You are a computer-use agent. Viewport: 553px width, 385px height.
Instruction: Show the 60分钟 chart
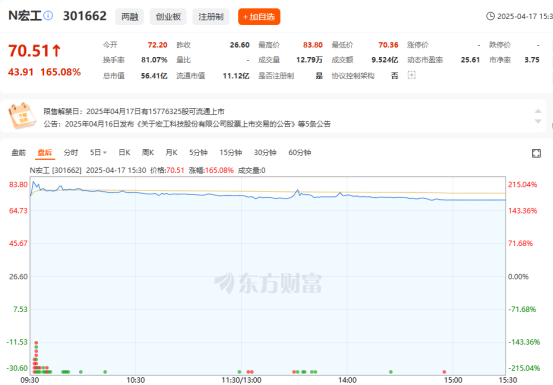(299, 153)
